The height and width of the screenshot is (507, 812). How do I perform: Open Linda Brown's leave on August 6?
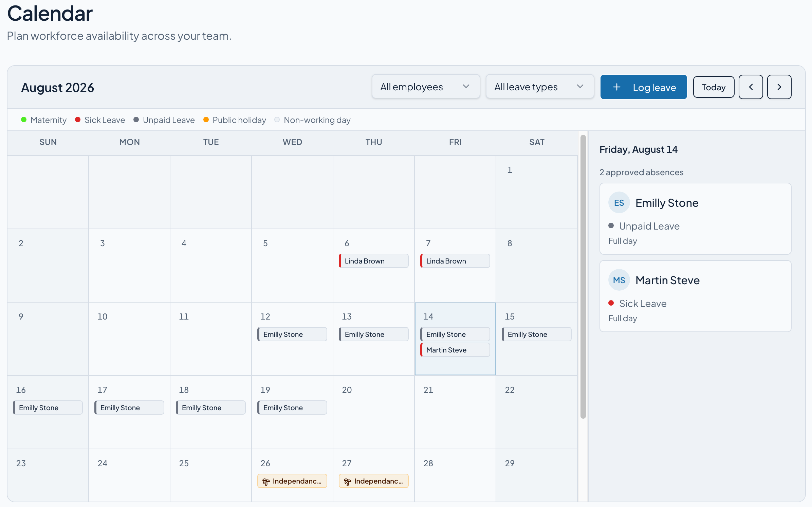coord(373,261)
